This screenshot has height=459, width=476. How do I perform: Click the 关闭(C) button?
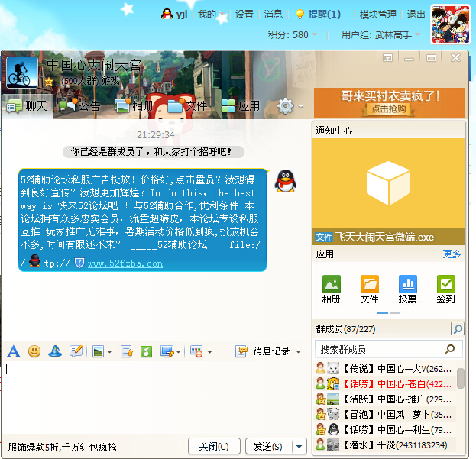point(214,446)
